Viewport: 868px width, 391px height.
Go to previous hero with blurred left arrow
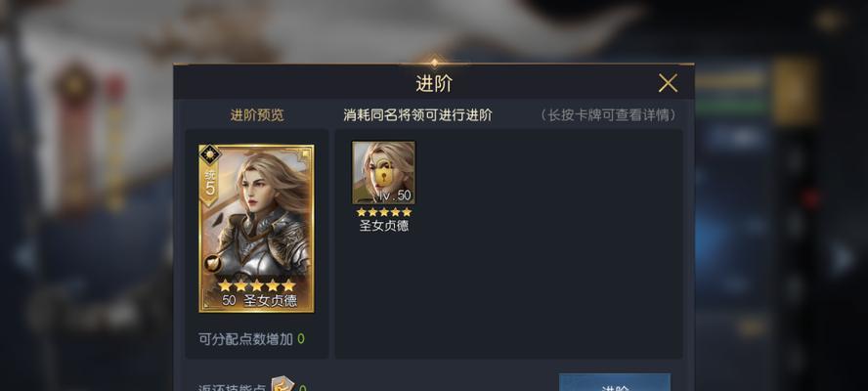24,257
